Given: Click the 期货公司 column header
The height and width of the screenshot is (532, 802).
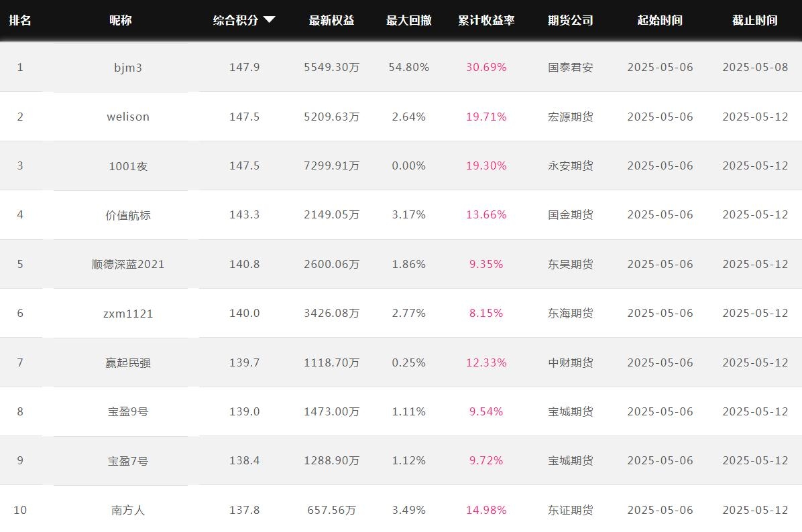Looking at the screenshot, I should pyautogui.click(x=570, y=20).
